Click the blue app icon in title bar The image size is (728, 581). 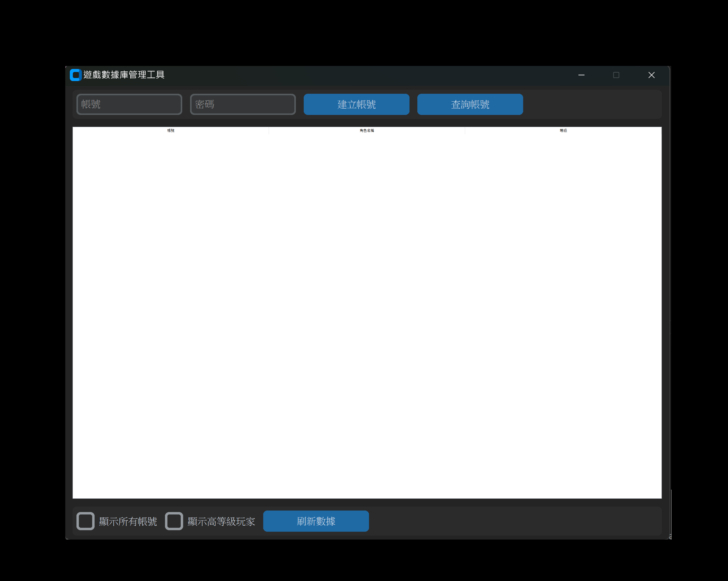pos(76,75)
